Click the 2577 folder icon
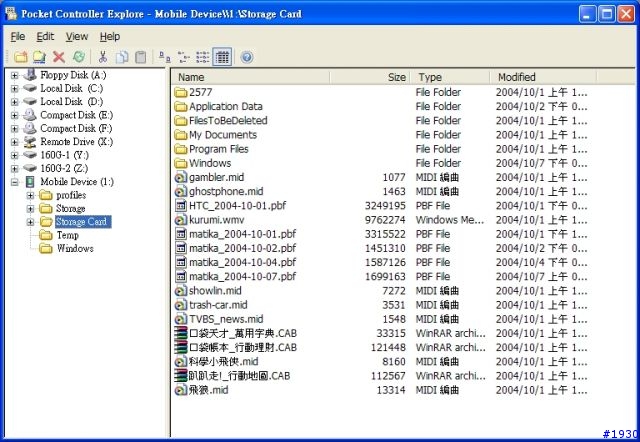This screenshot has height=442, width=640. (180, 92)
